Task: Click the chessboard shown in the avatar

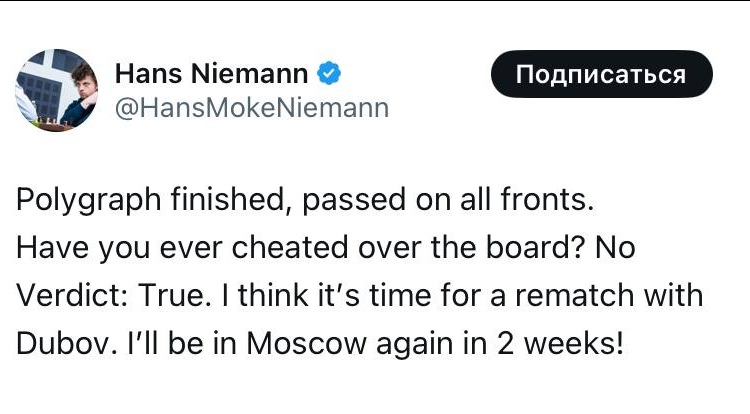Action: click(x=54, y=124)
